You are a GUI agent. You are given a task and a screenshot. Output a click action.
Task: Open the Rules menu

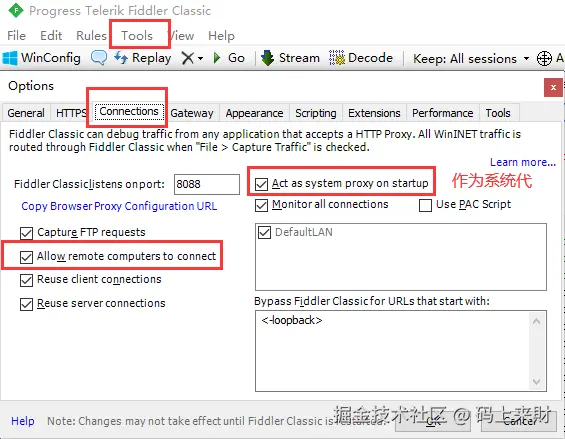91,36
